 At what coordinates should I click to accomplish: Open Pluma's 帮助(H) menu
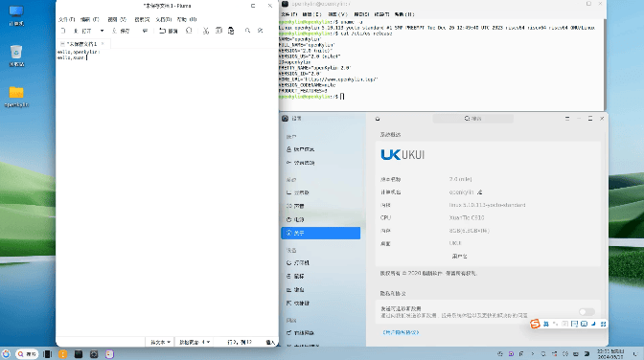click(x=187, y=19)
